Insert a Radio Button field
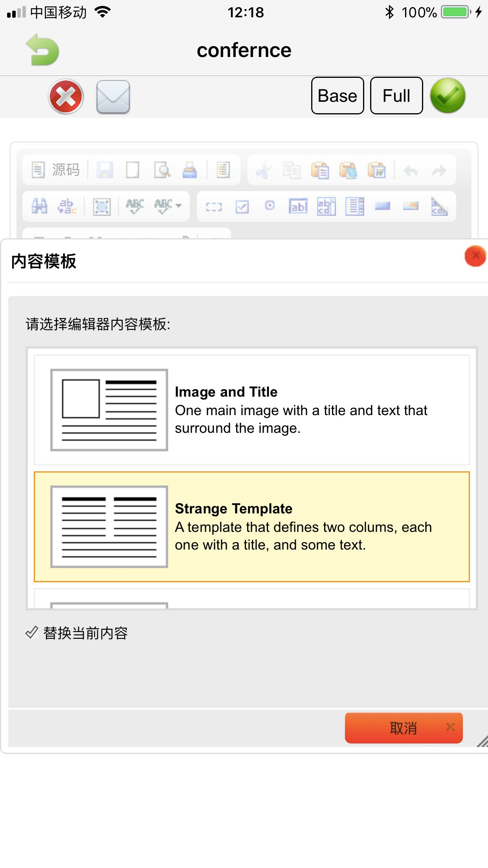Screen dimensions: 488x868 (x=270, y=206)
